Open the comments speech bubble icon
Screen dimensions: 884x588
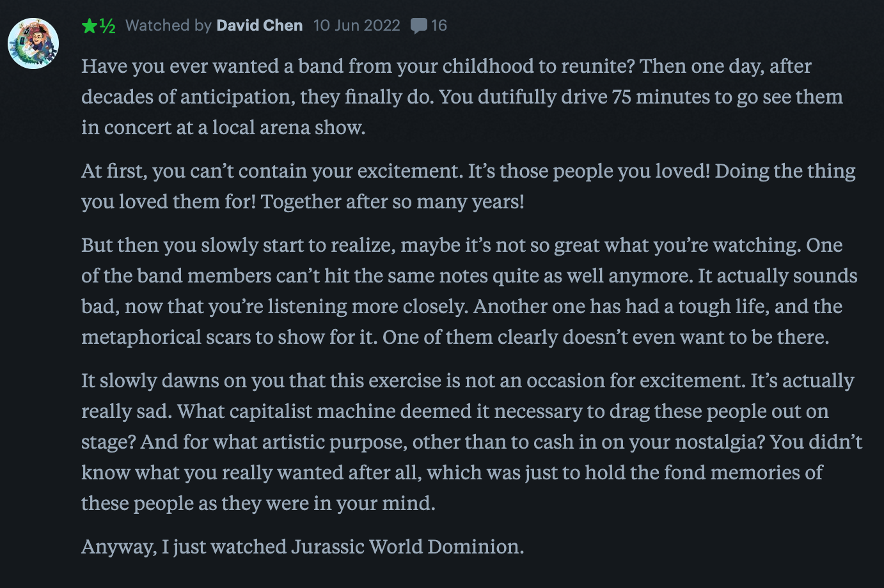(x=419, y=26)
